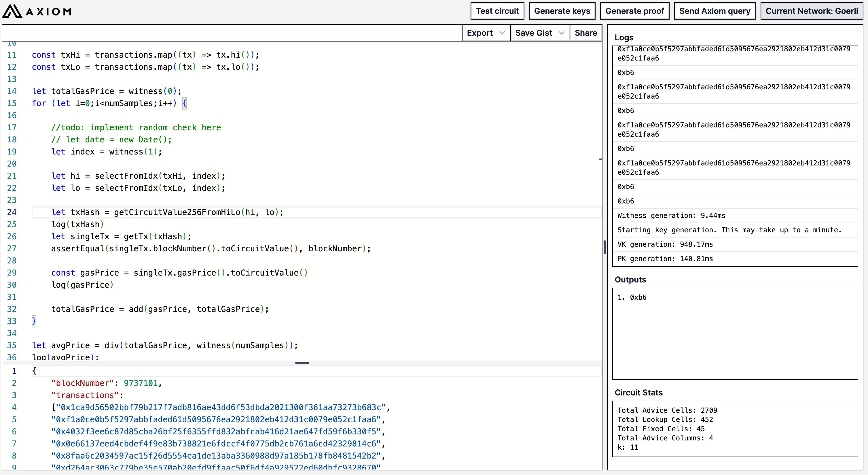Click Generate keys button

[x=562, y=11]
